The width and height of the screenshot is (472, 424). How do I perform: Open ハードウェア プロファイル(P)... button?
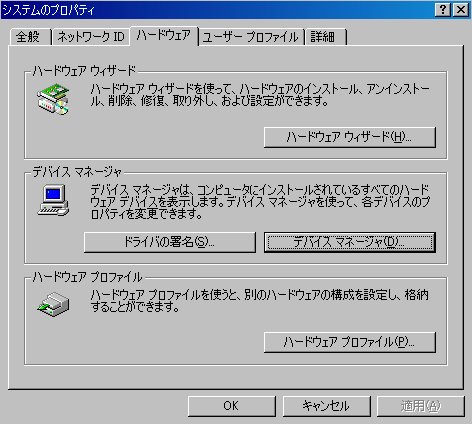pos(350,342)
